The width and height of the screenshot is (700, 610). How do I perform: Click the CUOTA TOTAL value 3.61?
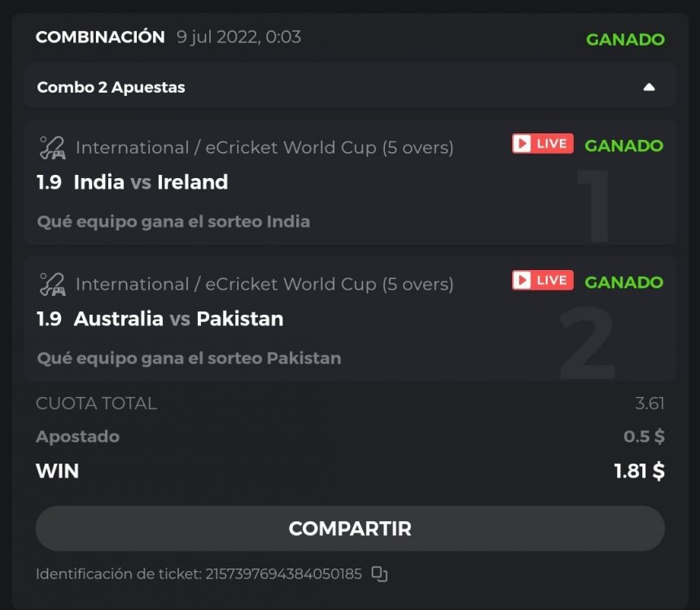tap(650, 403)
